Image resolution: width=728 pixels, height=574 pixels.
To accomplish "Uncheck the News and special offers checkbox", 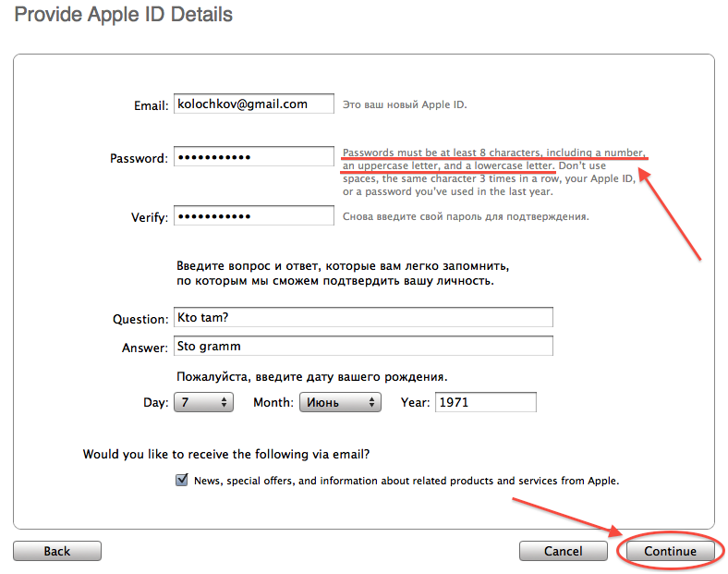I will (x=182, y=480).
